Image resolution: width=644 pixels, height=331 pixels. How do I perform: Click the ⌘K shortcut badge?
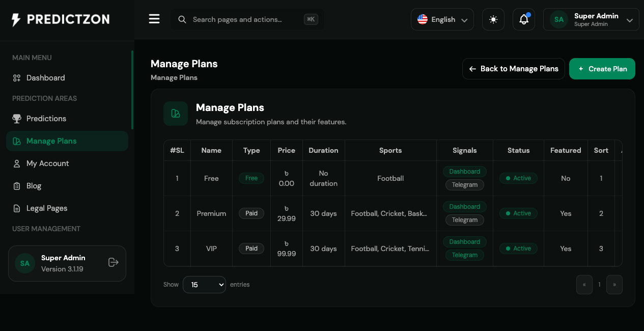pyautogui.click(x=311, y=19)
